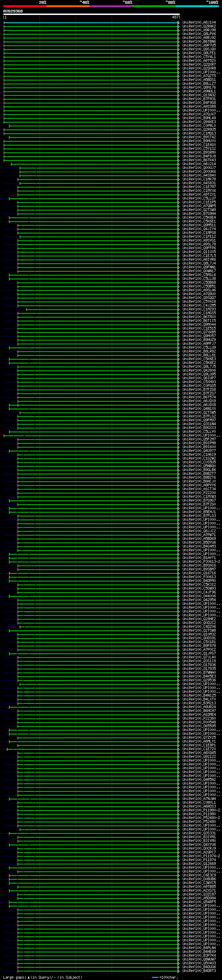Click the orange ~40% identity legend bar
The image size is (222, 980).
coord(68,6)
